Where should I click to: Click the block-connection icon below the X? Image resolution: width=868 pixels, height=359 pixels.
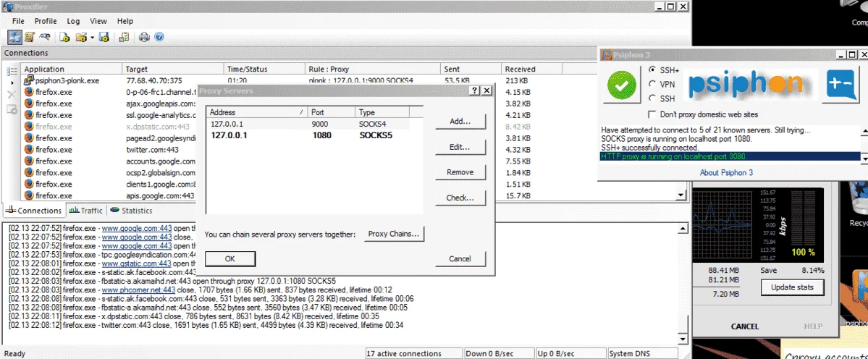point(12,109)
